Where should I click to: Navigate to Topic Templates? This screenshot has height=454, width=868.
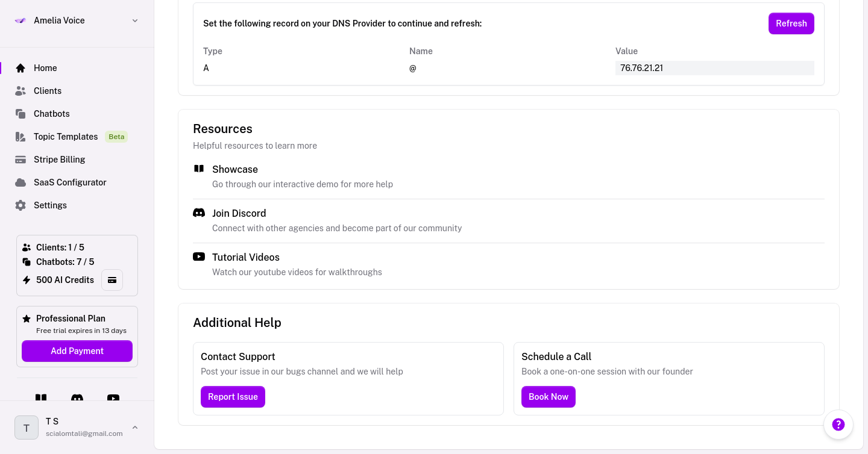click(x=66, y=137)
